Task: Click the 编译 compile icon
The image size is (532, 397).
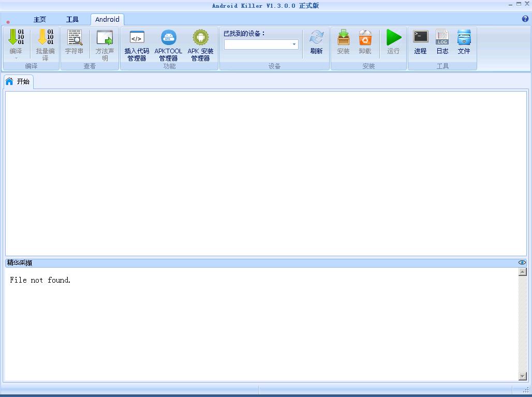Action: [x=16, y=37]
